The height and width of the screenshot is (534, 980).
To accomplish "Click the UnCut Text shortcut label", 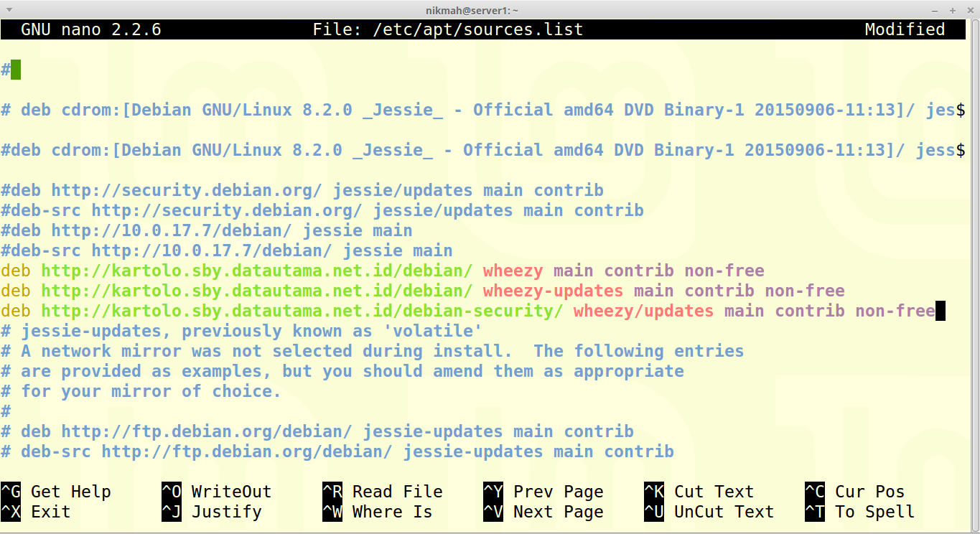I will click(x=724, y=512).
